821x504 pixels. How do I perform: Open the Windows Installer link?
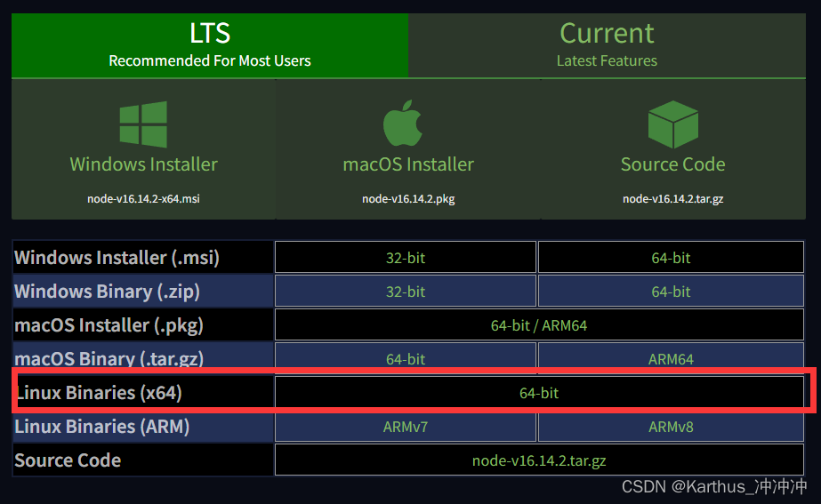(x=143, y=164)
